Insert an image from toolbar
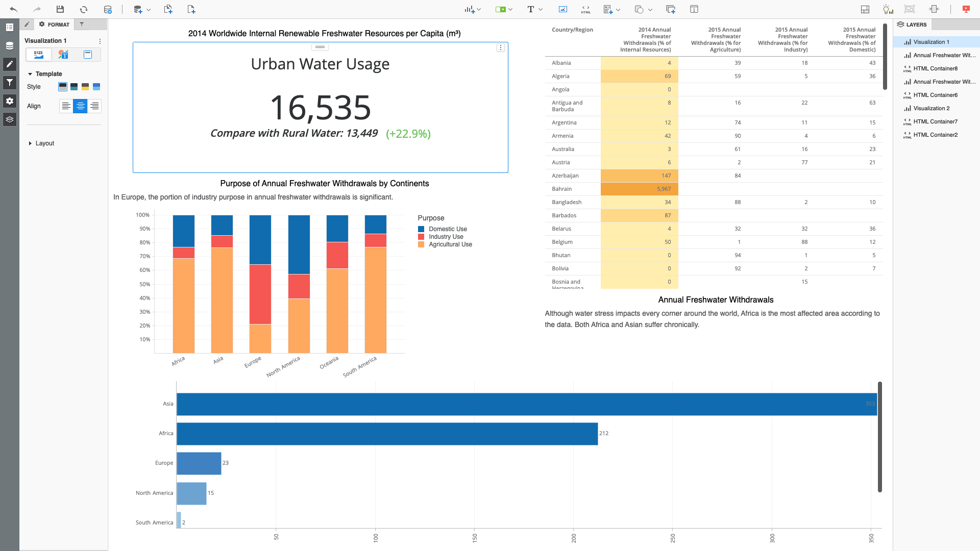980x551 pixels. click(x=562, y=9)
